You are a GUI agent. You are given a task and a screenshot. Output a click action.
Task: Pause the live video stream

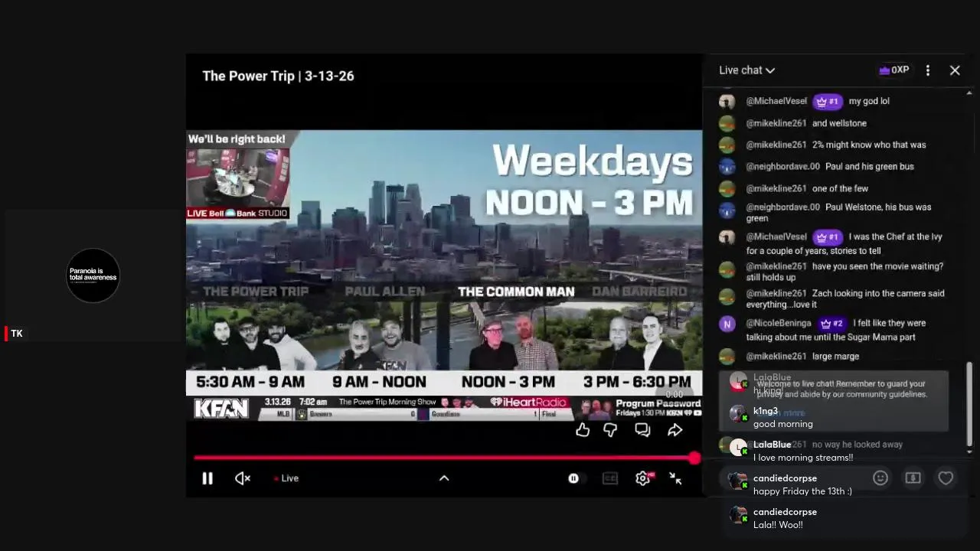(207, 478)
